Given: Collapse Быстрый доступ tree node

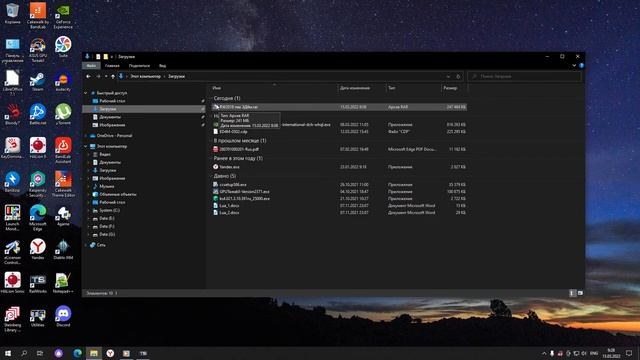Looking at the screenshot, I should [86, 93].
